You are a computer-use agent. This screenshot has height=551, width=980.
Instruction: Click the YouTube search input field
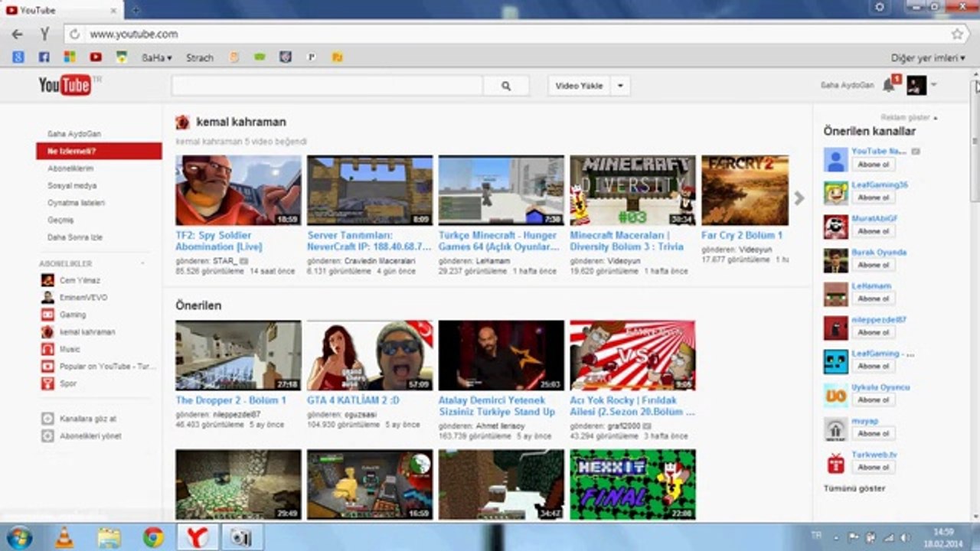327,86
